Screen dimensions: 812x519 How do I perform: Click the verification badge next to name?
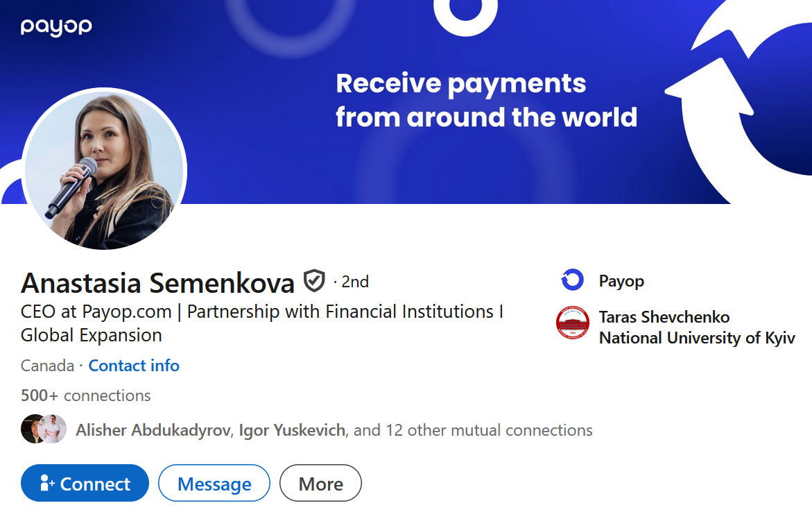point(313,280)
